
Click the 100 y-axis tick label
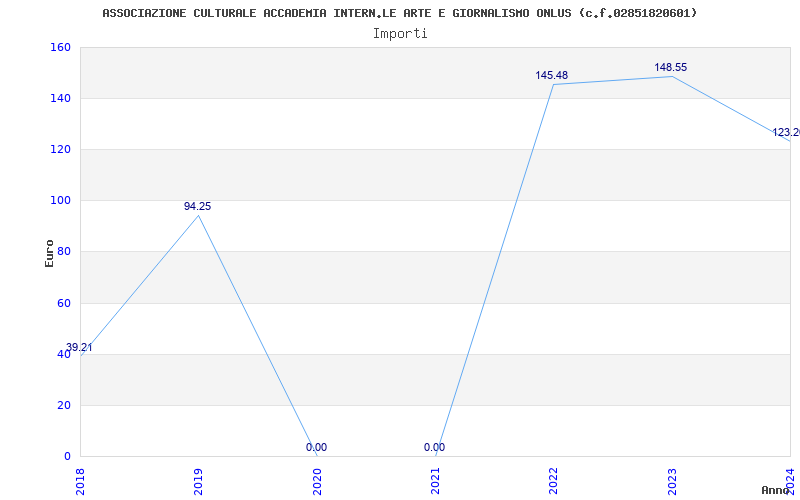60,201
